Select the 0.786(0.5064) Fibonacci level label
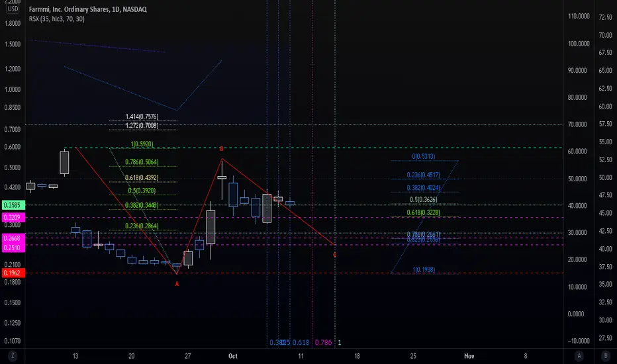Image resolution: width=617 pixels, height=364 pixels. (x=142, y=161)
